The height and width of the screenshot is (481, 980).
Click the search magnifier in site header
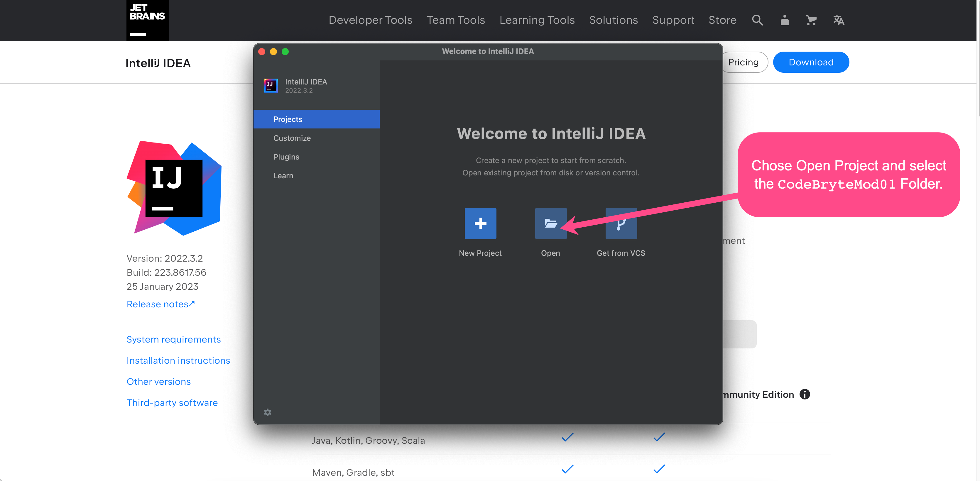(x=757, y=20)
